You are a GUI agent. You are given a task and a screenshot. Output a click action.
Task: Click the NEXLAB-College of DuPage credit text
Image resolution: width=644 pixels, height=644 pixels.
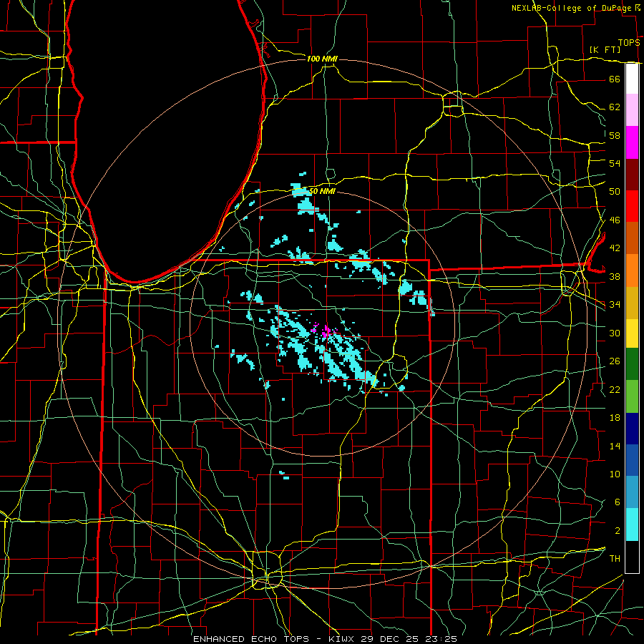coord(572,8)
